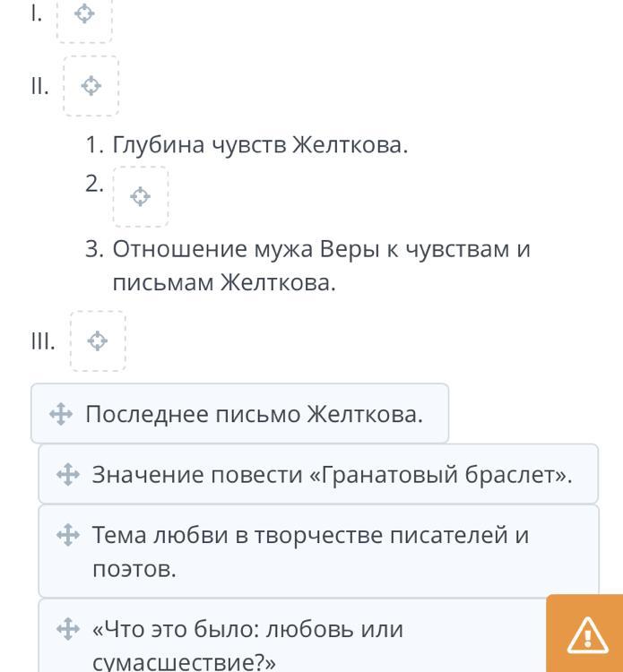
Task: Click outline item «Отношение мужа Веры к чувствам»
Action: [321, 264]
